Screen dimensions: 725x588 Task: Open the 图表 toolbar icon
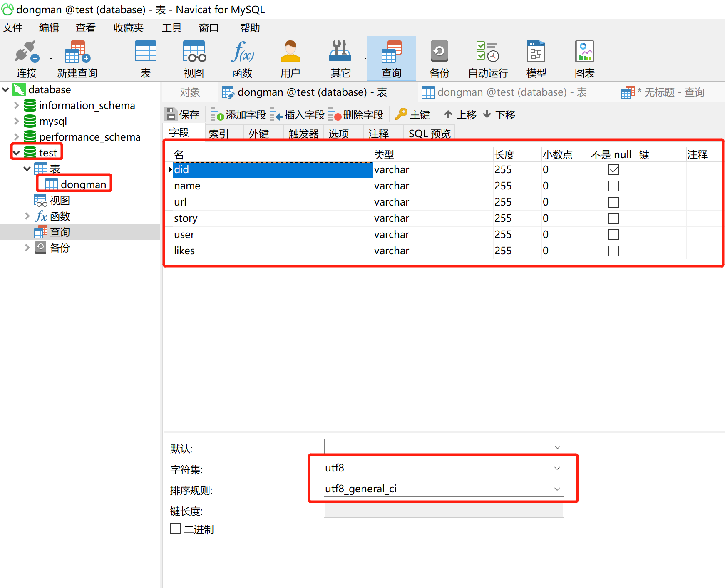coord(584,58)
